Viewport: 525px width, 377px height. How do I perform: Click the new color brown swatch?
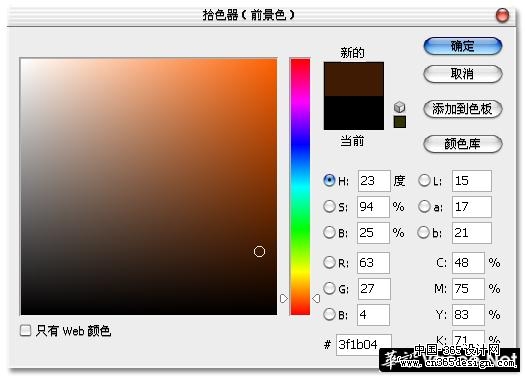tap(354, 79)
